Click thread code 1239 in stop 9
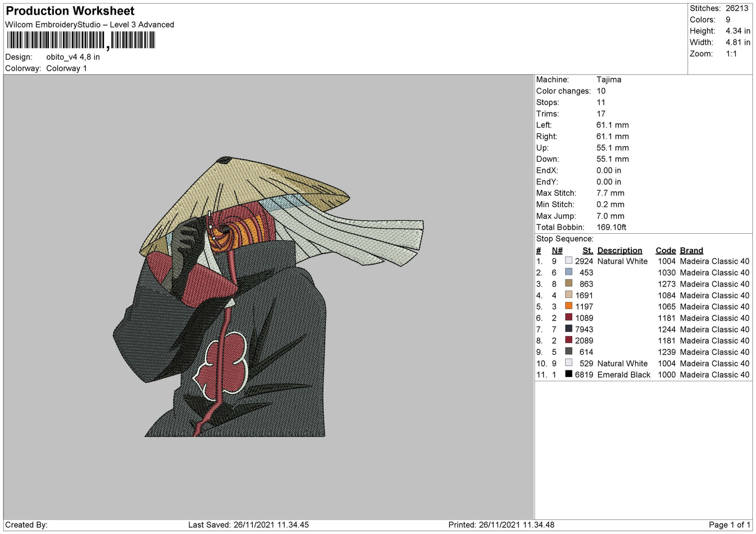Screen dimensions: 756x534 point(667,352)
